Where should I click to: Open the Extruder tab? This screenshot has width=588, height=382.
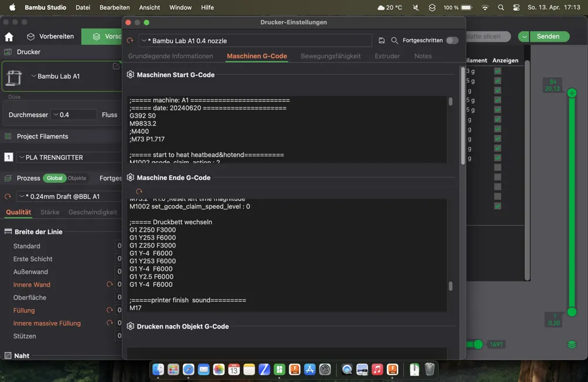click(x=387, y=56)
